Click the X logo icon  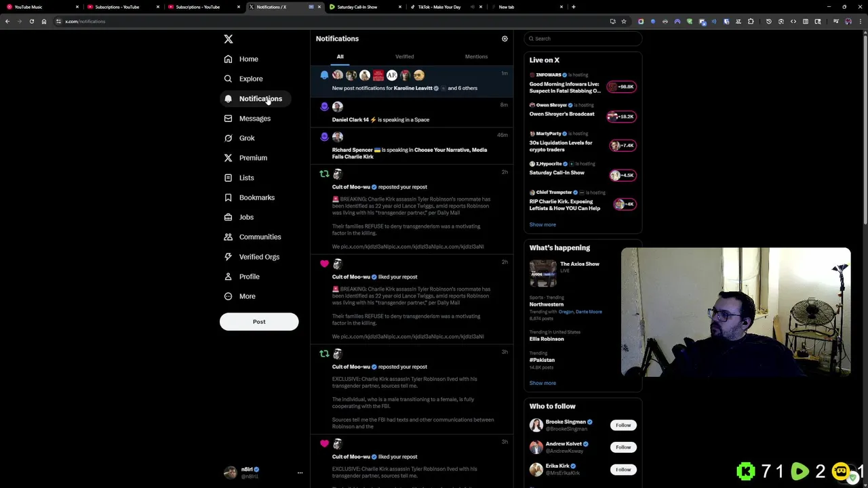(229, 39)
